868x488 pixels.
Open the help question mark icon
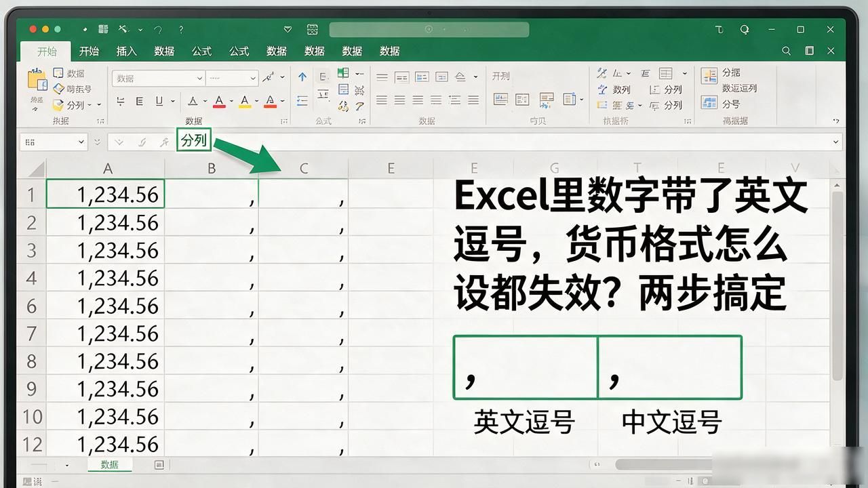pyautogui.click(x=181, y=30)
